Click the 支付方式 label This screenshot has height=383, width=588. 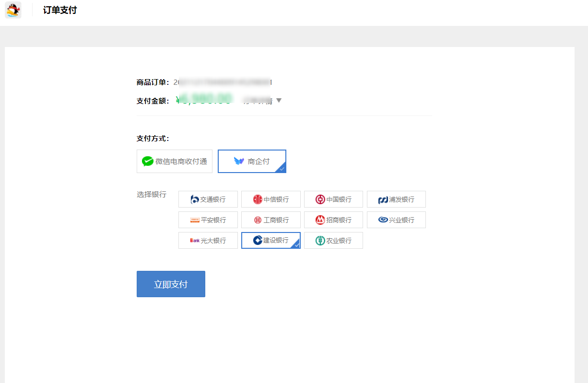tap(153, 139)
